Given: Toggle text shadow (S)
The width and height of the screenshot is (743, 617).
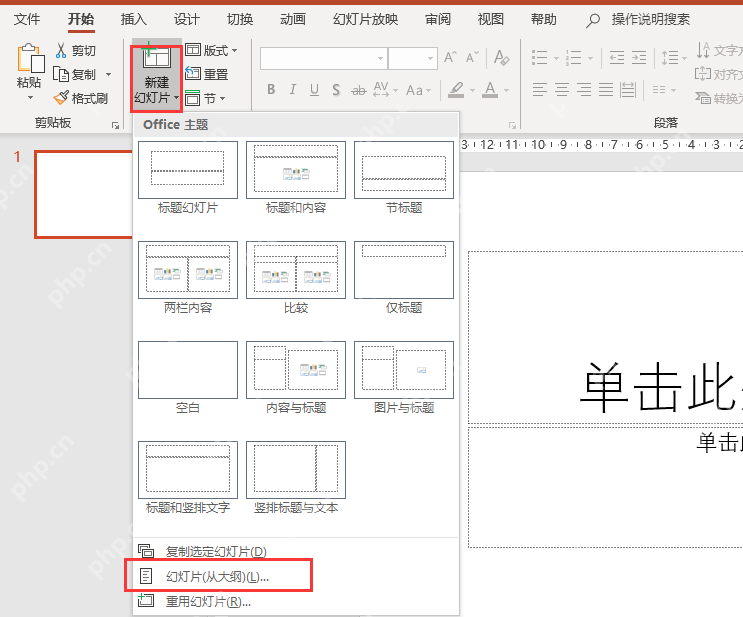Looking at the screenshot, I should coord(336,90).
